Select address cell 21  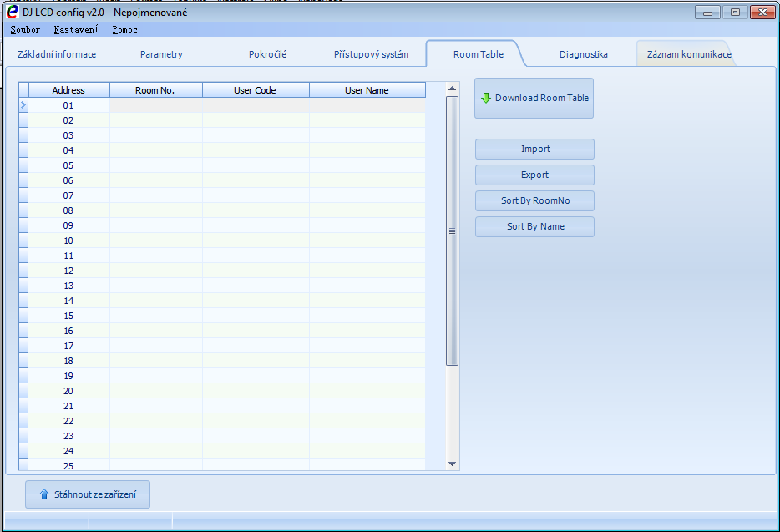(68, 406)
